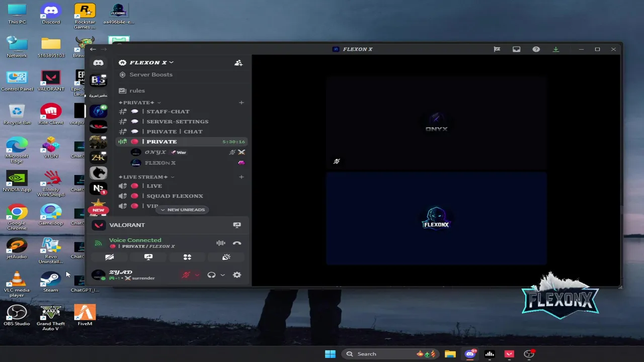Open the soundboard button
Screen dimensions: 644x362
(x=226, y=257)
